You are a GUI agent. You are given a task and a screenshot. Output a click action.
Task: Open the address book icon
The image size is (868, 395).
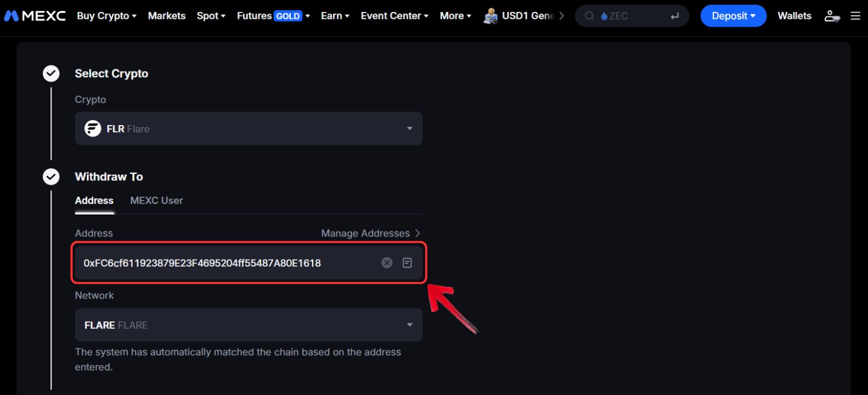[x=407, y=263]
